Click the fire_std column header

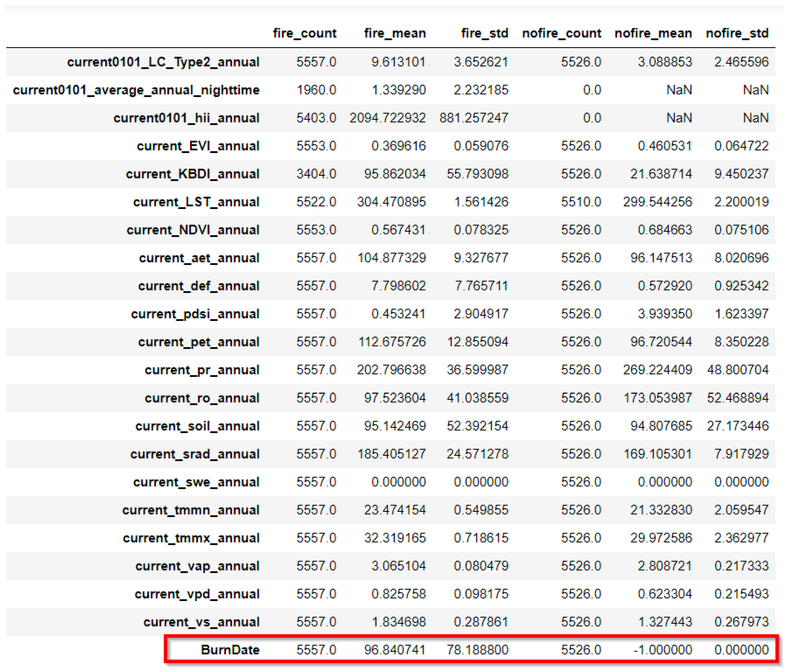pos(484,33)
